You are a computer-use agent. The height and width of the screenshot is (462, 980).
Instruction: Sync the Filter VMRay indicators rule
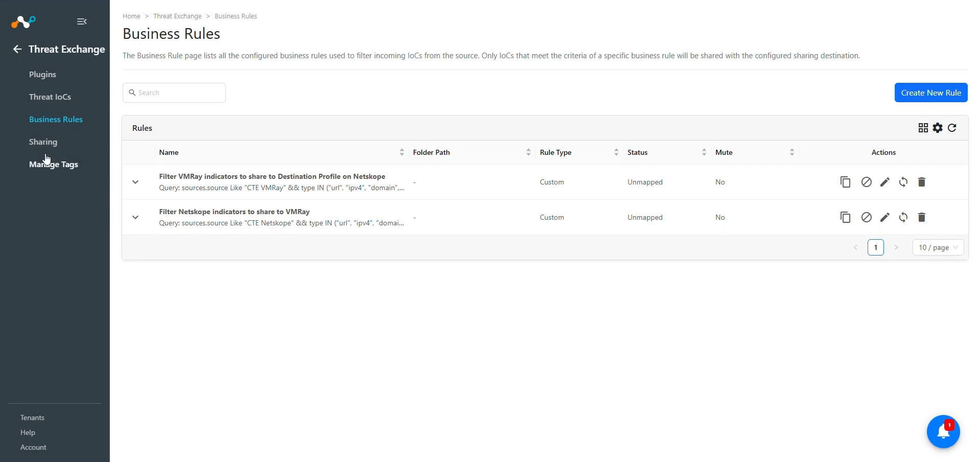click(x=903, y=182)
